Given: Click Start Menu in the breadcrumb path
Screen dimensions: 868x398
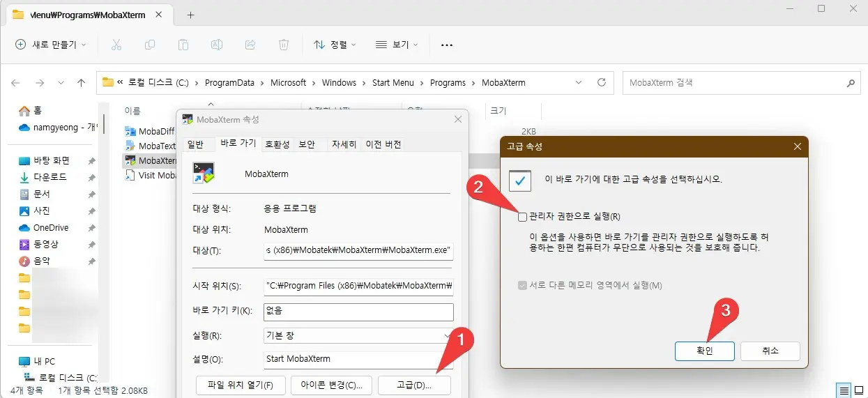Looking at the screenshot, I should (393, 82).
